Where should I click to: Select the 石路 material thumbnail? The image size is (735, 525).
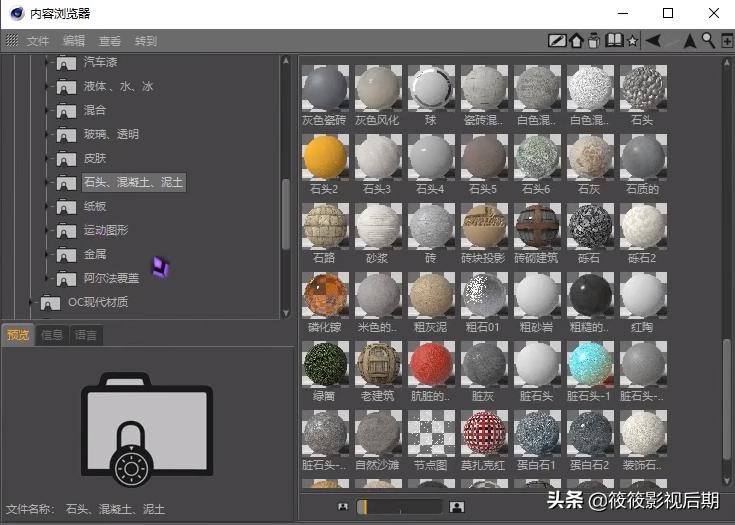325,226
